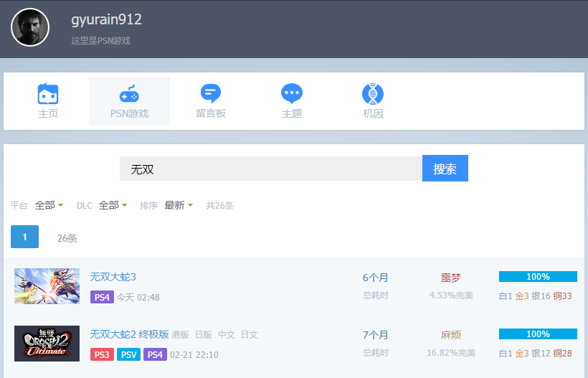Open the 主页 home icon
This screenshot has width=588, height=378.
(x=48, y=94)
